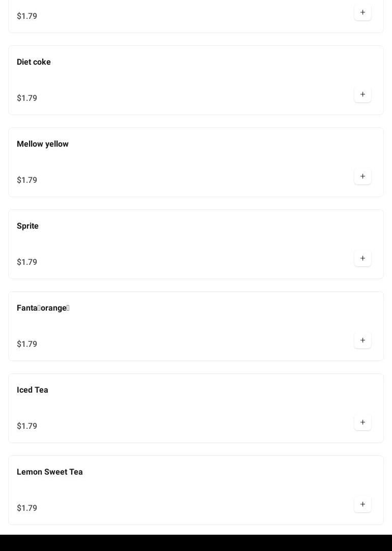
Task: Click the Mellow yellow $1.79 price
Action: [27, 180]
